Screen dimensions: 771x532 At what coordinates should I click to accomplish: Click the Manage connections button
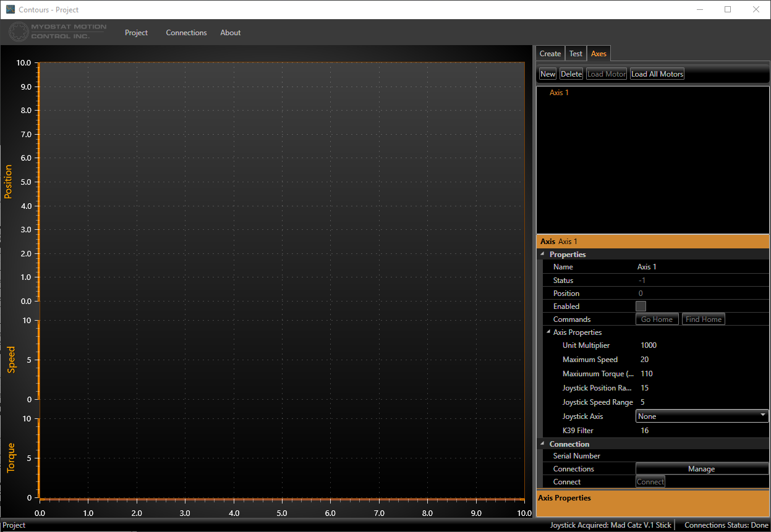(701, 469)
